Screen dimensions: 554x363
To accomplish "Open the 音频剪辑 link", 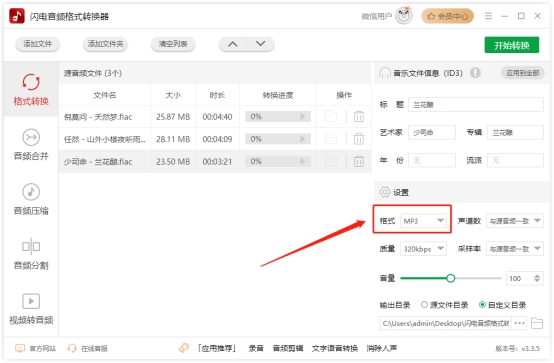I will coord(288,349).
